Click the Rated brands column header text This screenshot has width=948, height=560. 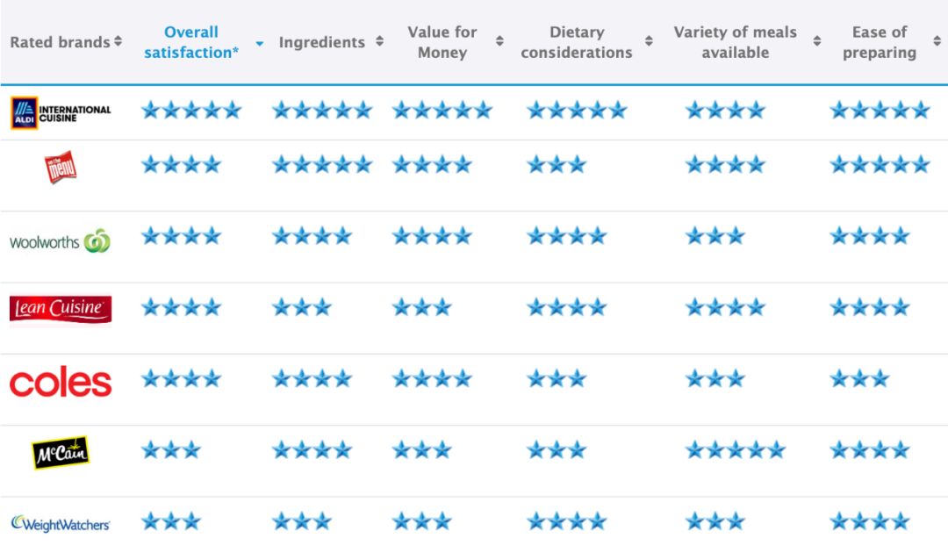(x=60, y=42)
